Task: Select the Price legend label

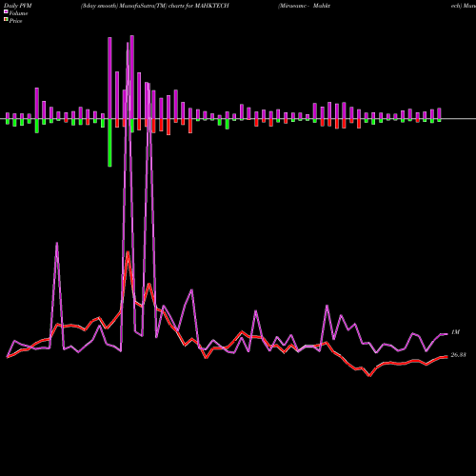Action: pos(15,21)
